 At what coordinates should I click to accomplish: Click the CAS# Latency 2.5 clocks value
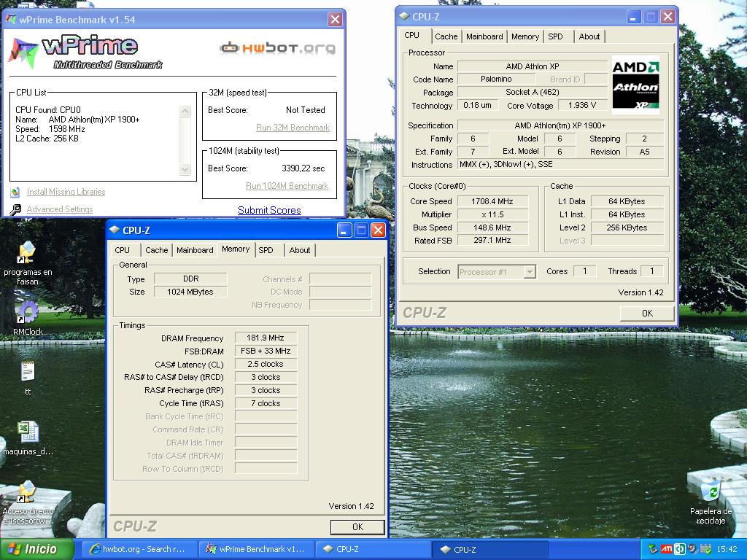pyautogui.click(x=266, y=364)
